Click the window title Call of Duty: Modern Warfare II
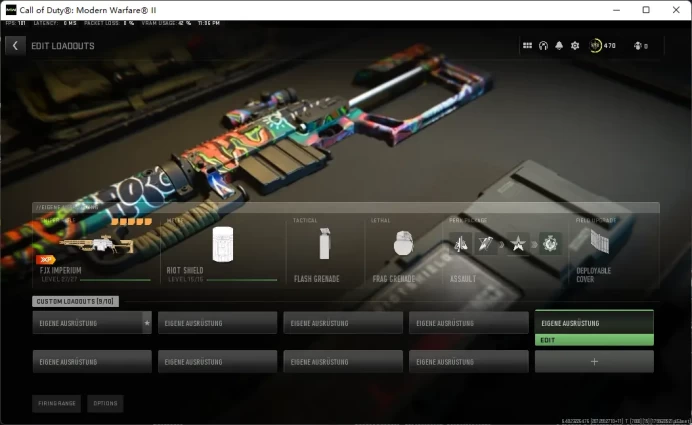Viewport: 692px width, 425px height. [88, 10]
